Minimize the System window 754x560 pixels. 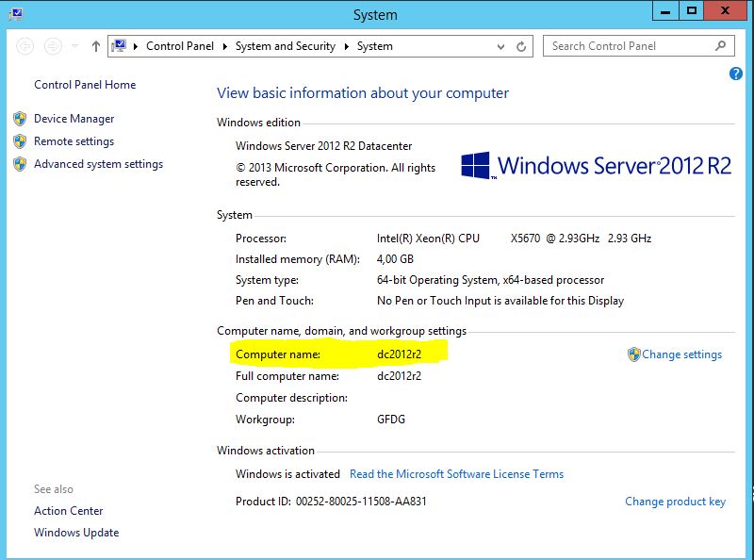point(665,10)
